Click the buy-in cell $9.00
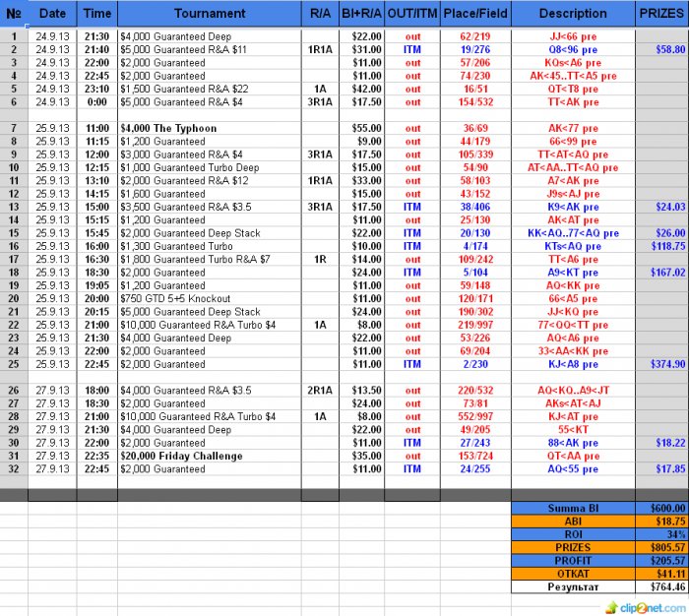The height and width of the screenshot is (616, 689). (x=361, y=142)
